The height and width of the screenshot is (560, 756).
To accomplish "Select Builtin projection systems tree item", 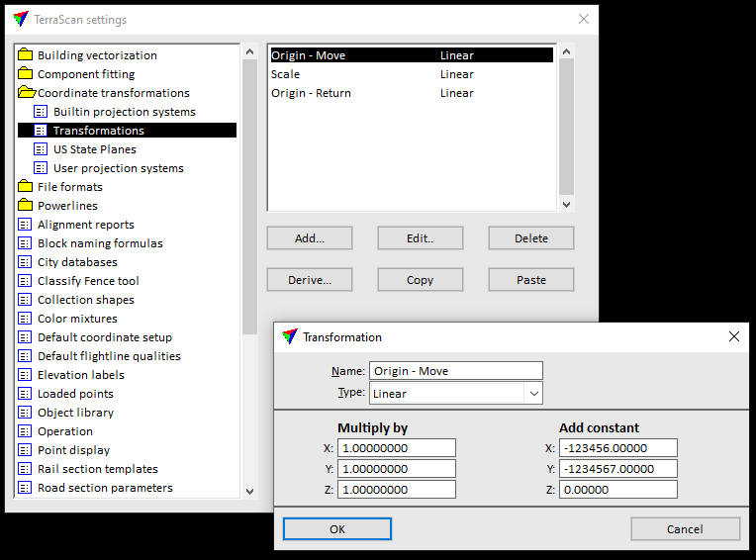I will 124,112.
